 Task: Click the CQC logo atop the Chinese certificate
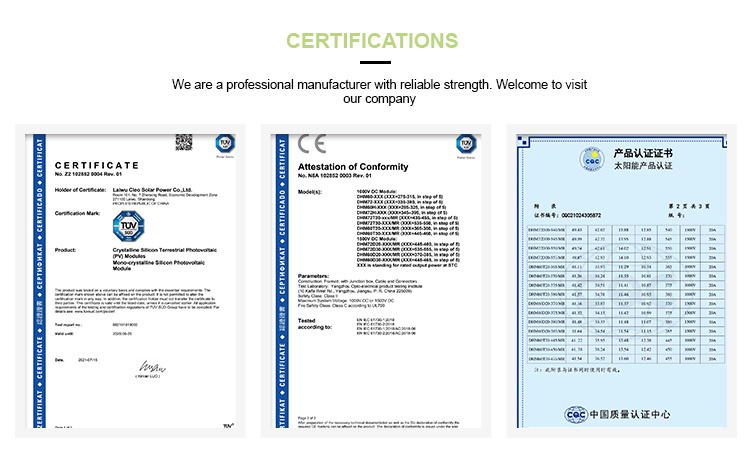tap(593, 160)
